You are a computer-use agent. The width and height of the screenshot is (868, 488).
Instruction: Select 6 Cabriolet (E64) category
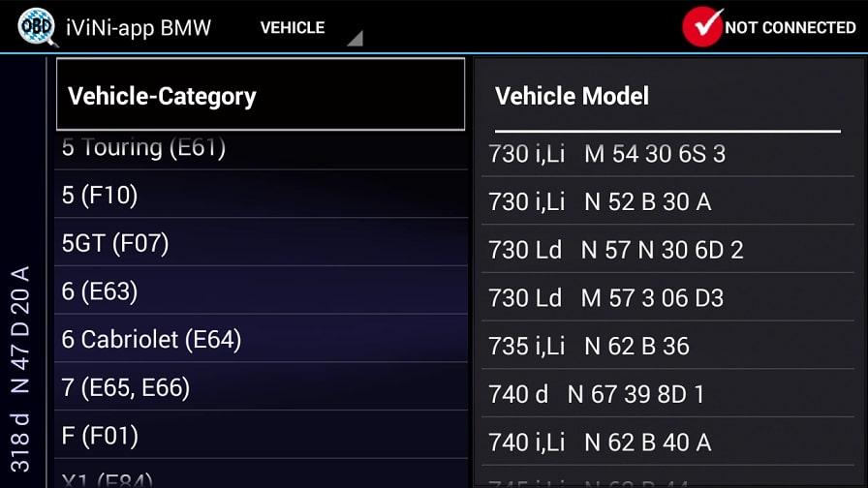point(262,339)
